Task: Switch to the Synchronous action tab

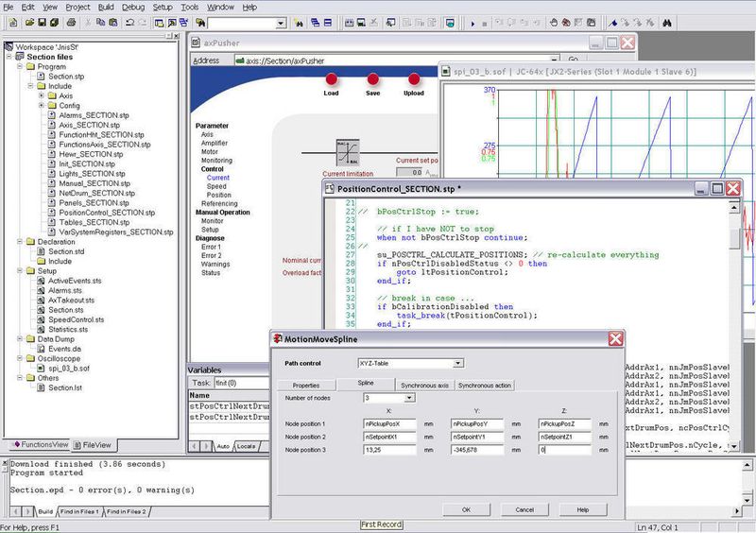Action: (485, 386)
